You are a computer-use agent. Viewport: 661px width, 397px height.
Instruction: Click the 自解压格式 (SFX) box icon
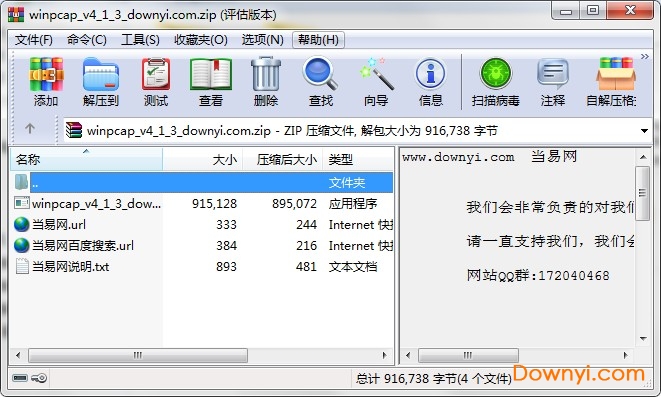tap(616, 74)
